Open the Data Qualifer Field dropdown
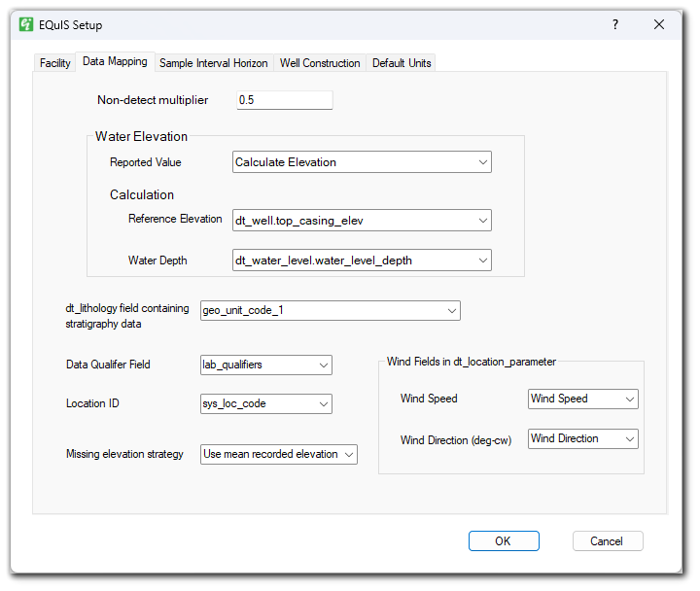 (266, 365)
